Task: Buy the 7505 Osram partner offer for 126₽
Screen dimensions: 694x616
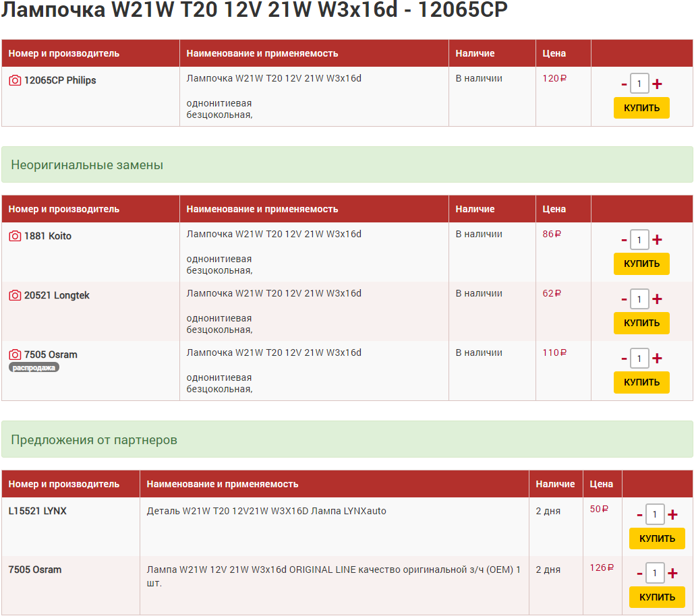Action: [x=657, y=597]
